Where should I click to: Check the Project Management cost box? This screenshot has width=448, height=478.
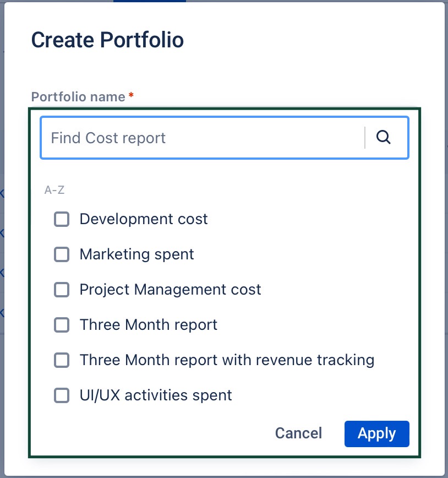pos(62,290)
